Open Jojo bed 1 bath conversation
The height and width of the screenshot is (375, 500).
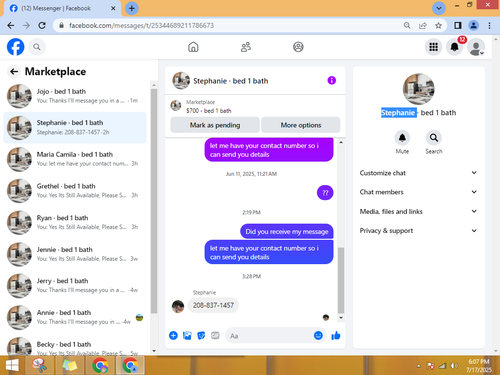pyautogui.click(x=75, y=96)
